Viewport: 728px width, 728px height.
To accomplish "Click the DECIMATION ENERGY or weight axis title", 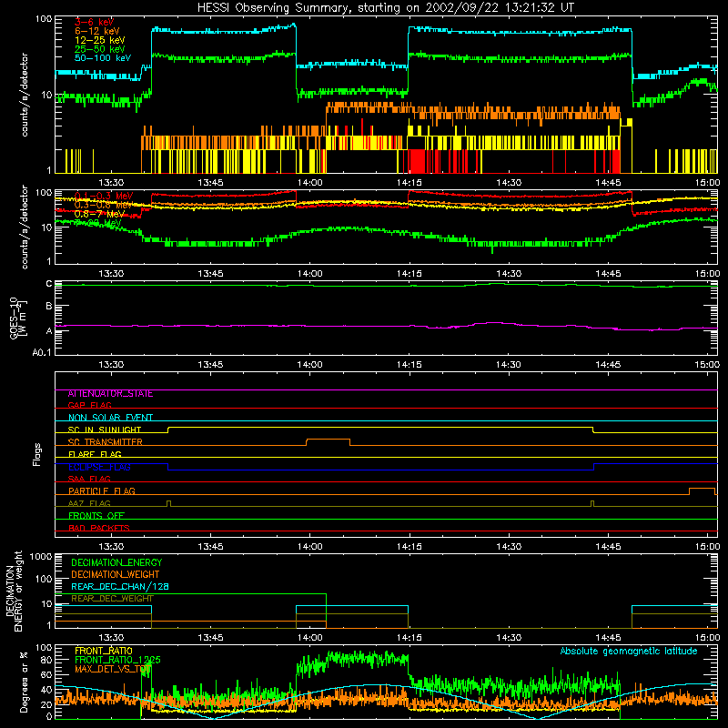I will click(x=14, y=591).
